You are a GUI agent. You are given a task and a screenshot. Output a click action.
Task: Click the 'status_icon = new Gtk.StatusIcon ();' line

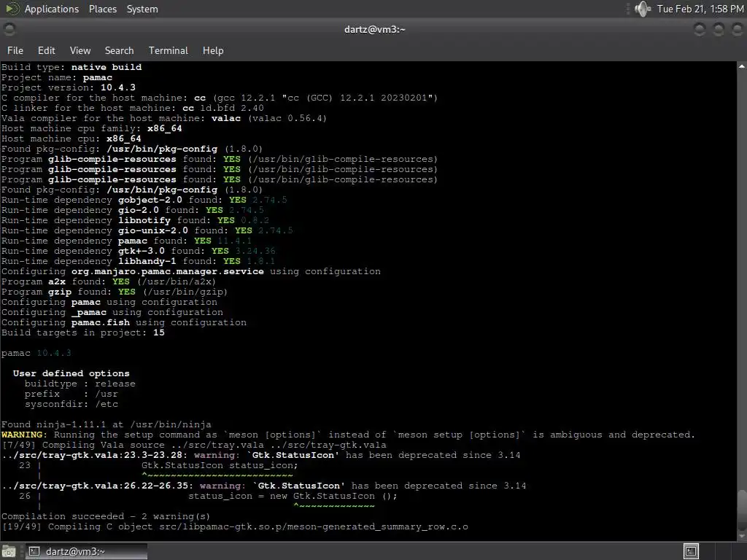point(293,496)
